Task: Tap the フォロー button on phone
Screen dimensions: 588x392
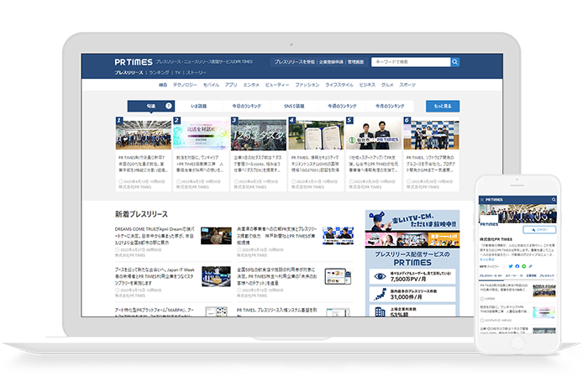Action: click(539, 230)
